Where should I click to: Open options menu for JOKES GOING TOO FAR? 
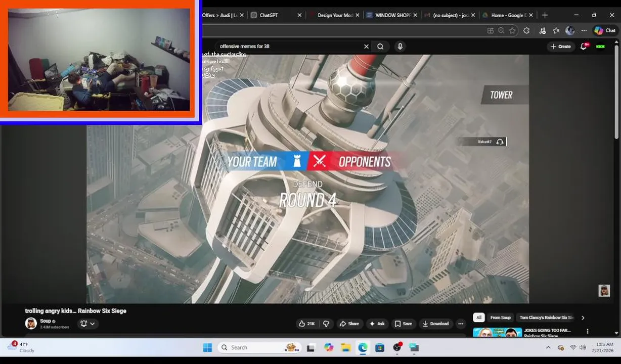587,331
